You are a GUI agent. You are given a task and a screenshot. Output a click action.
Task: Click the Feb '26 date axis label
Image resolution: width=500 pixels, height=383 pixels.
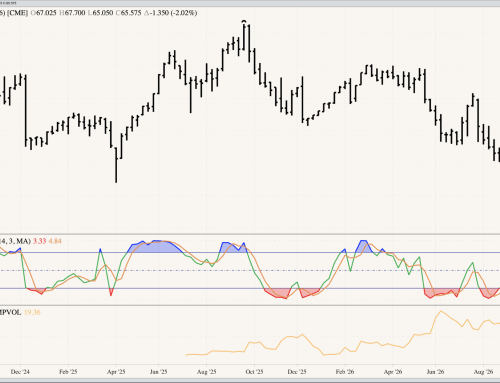point(345,372)
